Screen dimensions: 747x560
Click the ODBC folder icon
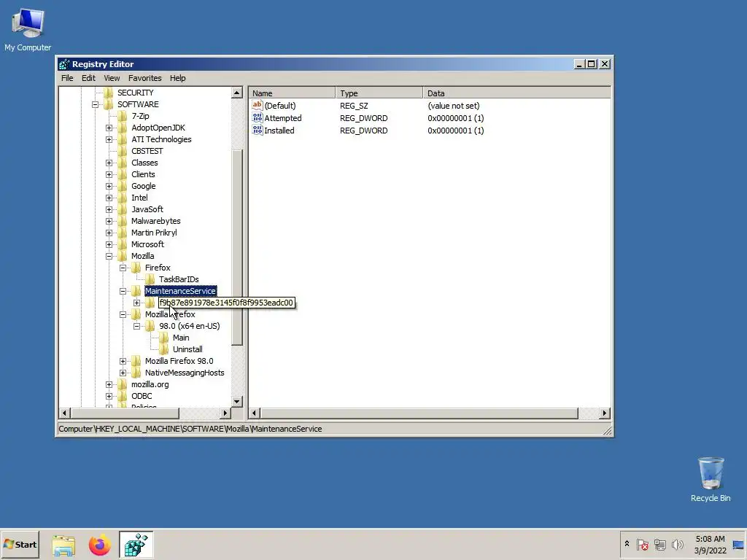tap(123, 396)
